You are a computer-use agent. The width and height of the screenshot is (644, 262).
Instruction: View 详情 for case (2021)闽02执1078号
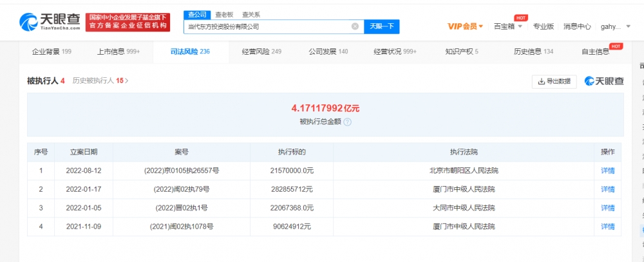pos(608,227)
